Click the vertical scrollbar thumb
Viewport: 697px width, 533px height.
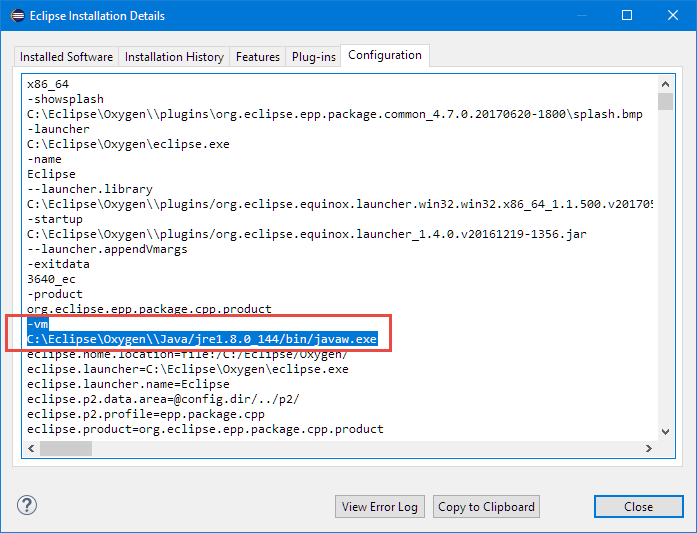(665, 101)
